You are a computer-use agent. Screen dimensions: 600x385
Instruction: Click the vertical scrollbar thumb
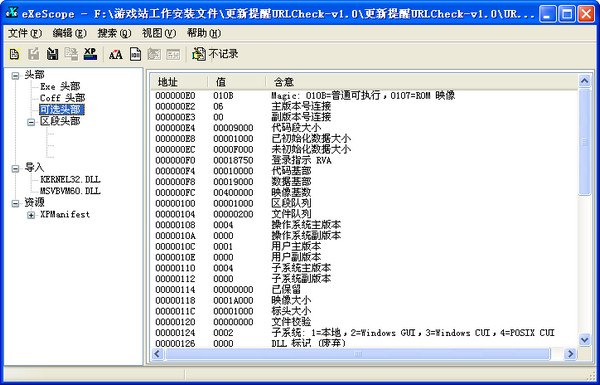coord(584,142)
